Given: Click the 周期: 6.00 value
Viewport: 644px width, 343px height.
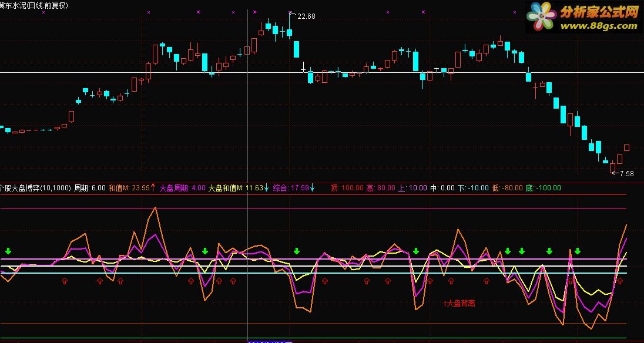Looking at the screenshot, I should (x=89, y=188).
